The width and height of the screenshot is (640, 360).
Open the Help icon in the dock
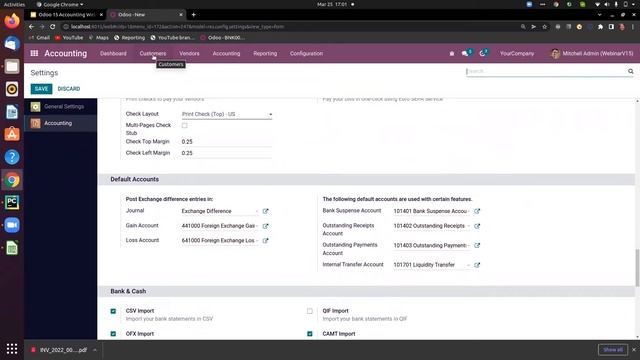tap(12, 157)
